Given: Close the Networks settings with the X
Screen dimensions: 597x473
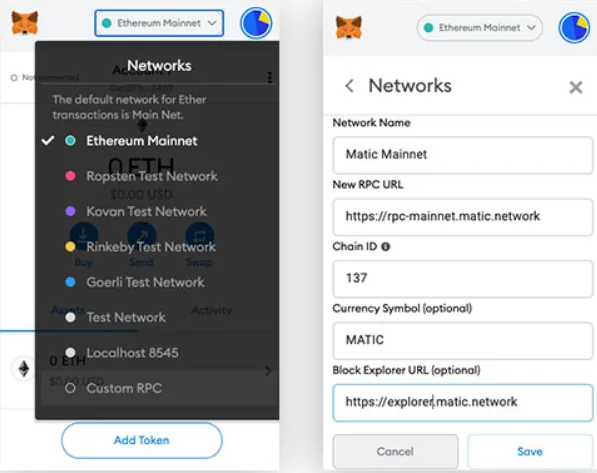Looking at the screenshot, I should [x=576, y=87].
